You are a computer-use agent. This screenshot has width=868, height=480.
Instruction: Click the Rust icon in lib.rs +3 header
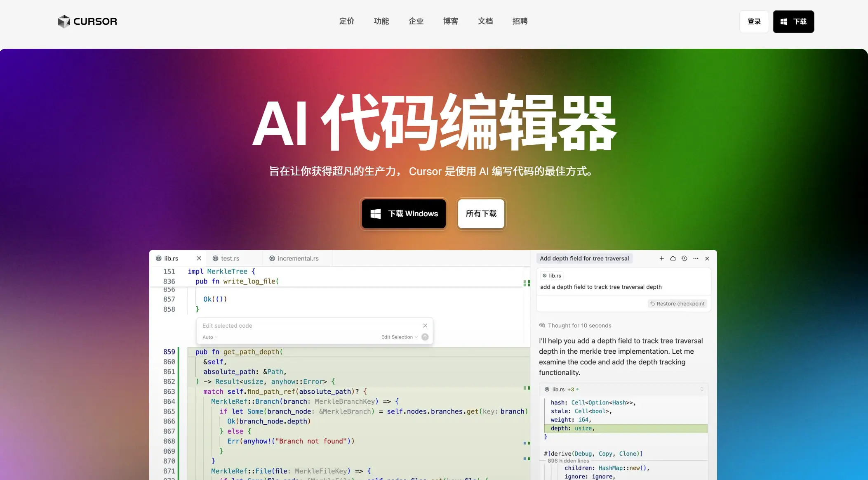547,389
